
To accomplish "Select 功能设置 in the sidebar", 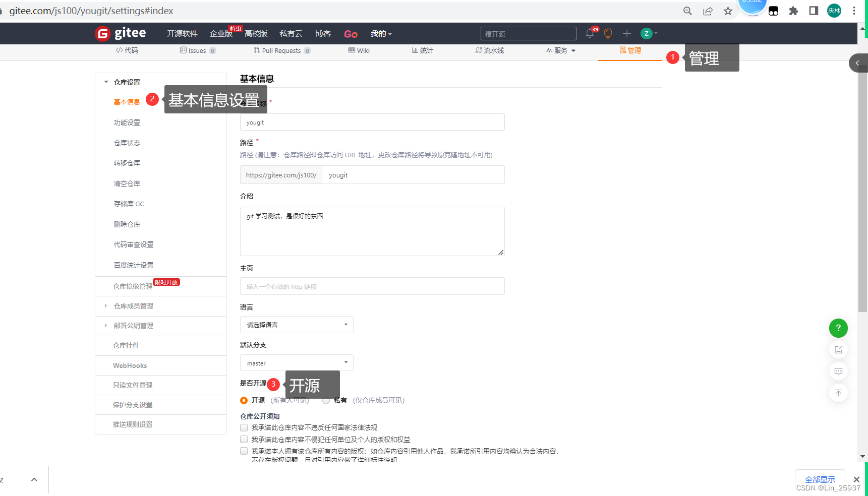I will [x=127, y=122].
